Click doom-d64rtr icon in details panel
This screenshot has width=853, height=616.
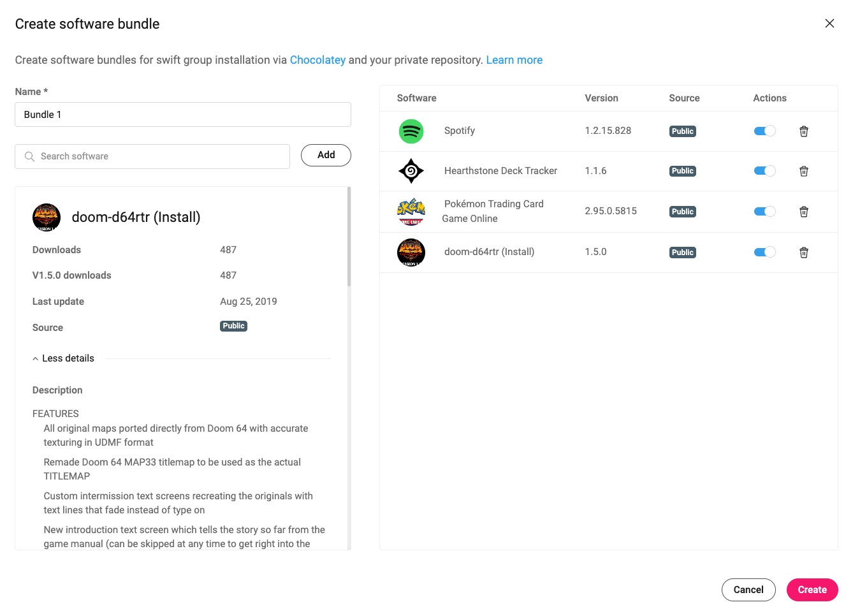coord(47,217)
